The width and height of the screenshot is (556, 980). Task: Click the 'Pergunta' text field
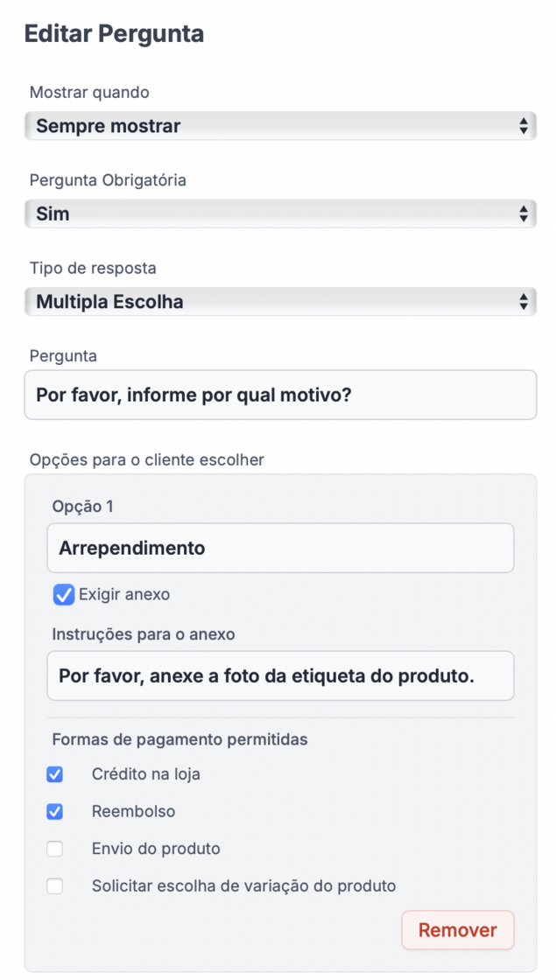click(x=280, y=395)
